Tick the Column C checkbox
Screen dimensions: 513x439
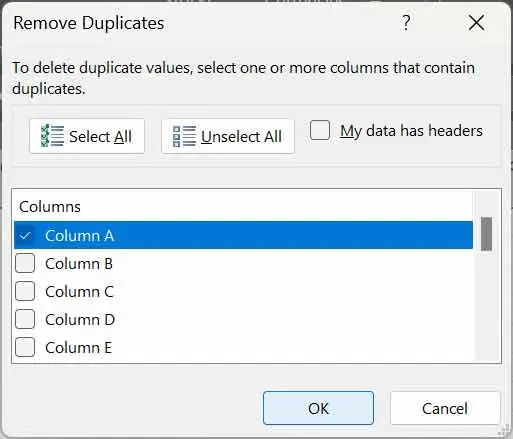tap(25, 291)
